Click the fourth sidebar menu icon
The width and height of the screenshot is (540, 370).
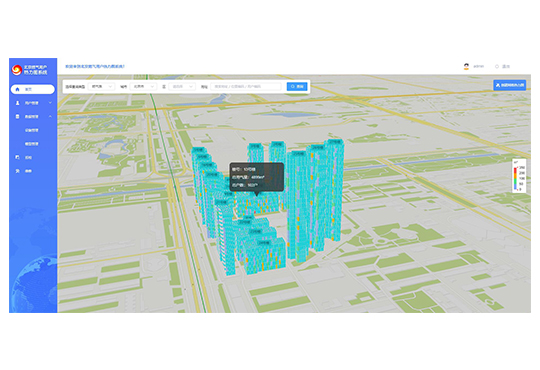coord(18,157)
